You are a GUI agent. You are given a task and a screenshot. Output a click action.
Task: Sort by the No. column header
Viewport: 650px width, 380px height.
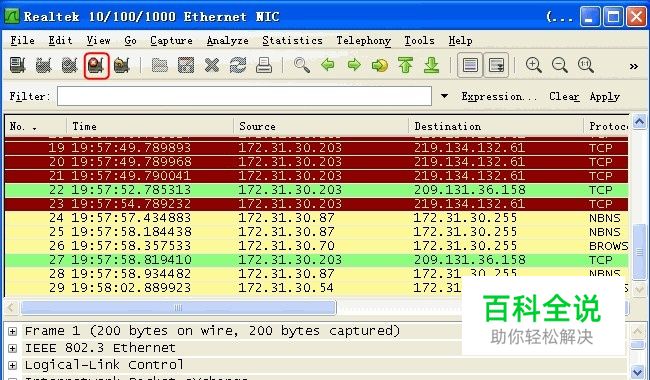click(x=36, y=126)
